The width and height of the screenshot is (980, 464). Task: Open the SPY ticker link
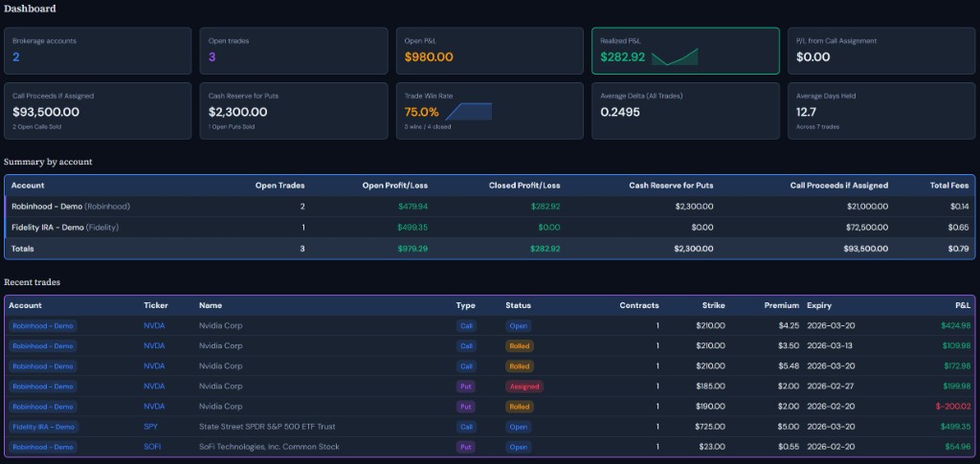click(x=151, y=427)
